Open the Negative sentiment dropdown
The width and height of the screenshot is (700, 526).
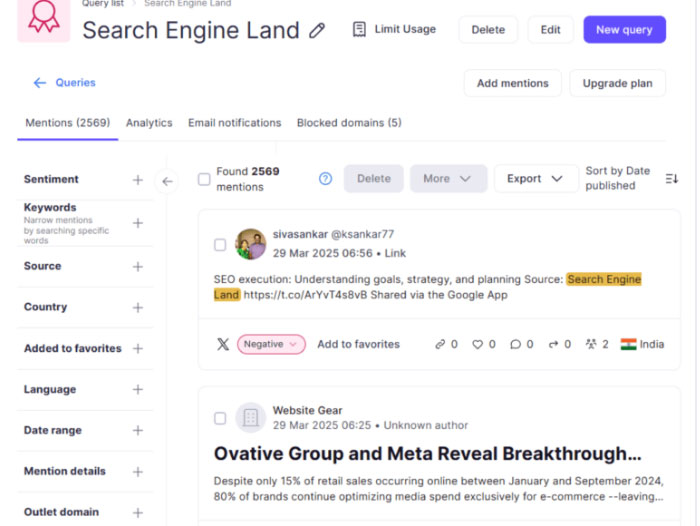pos(271,344)
